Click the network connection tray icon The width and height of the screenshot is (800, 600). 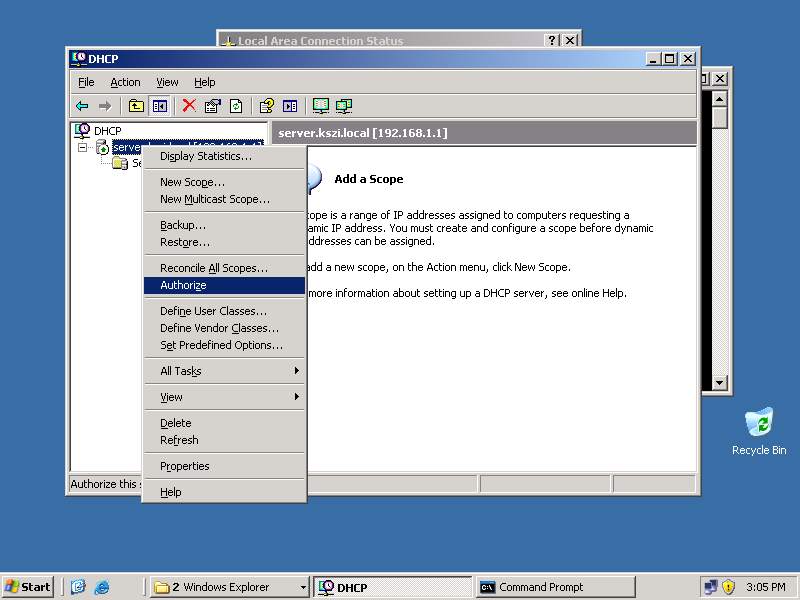711,587
